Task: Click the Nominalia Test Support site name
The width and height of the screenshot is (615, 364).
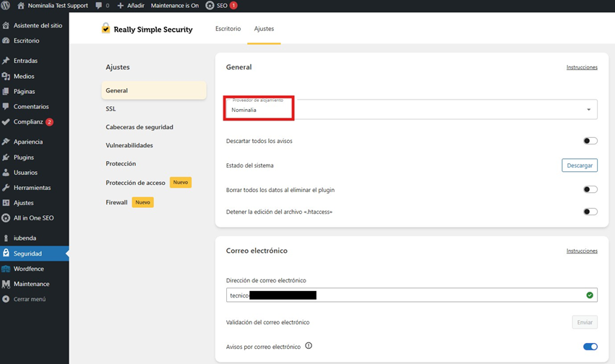Action: click(x=58, y=6)
